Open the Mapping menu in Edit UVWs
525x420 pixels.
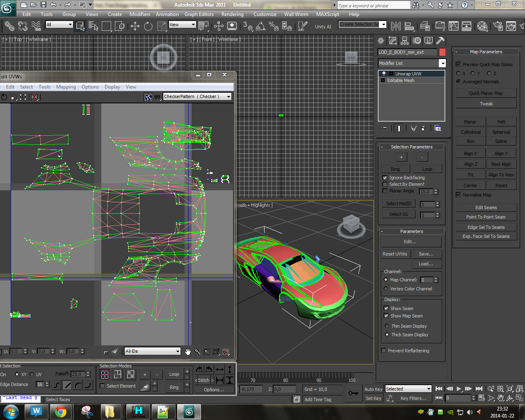[x=66, y=87]
